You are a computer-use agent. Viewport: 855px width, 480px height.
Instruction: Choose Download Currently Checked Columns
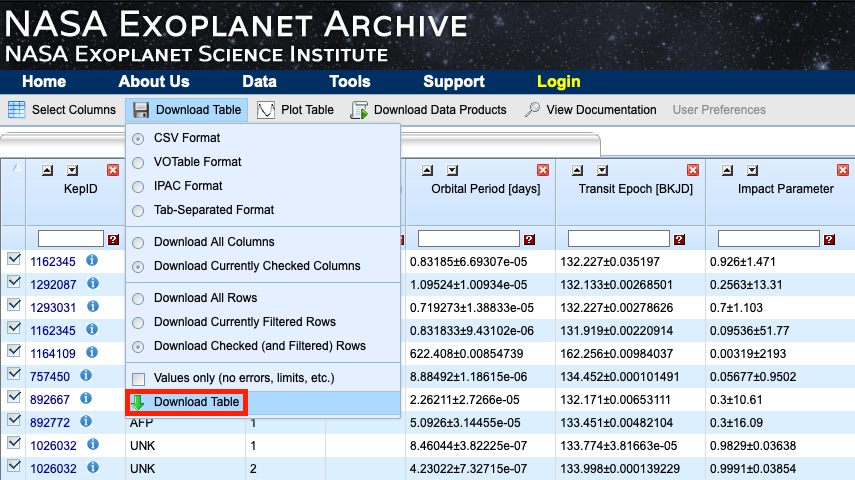(x=139, y=266)
